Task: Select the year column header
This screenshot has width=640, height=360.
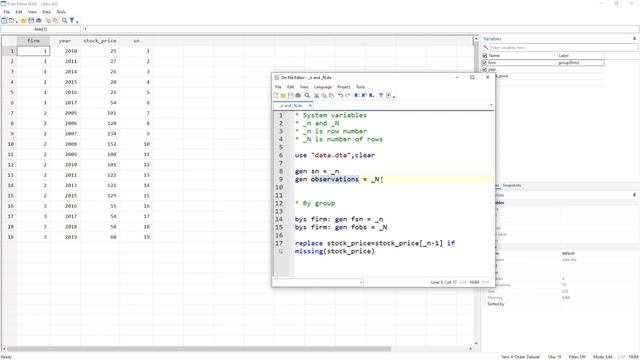Action: (65, 41)
